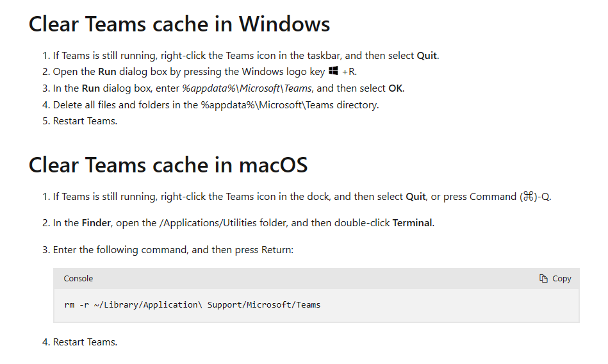This screenshot has width=608, height=364.
Task: Click the rm -r command code text
Action: [192, 304]
